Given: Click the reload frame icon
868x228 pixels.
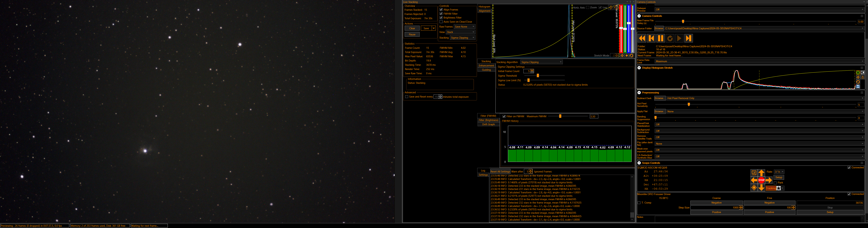Looking at the screenshot, I should (x=670, y=38).
